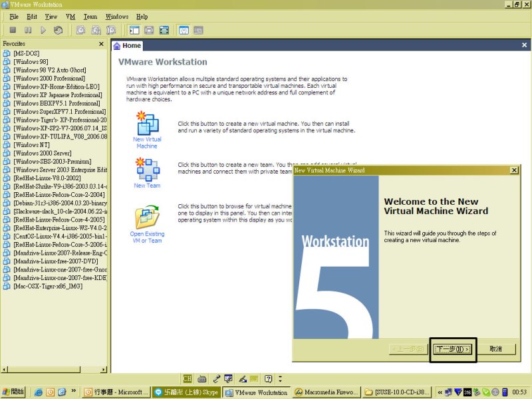Click the Reset toolbar icon
The width and height of the screenshot is (532, 399).
[x=58, y=30]
